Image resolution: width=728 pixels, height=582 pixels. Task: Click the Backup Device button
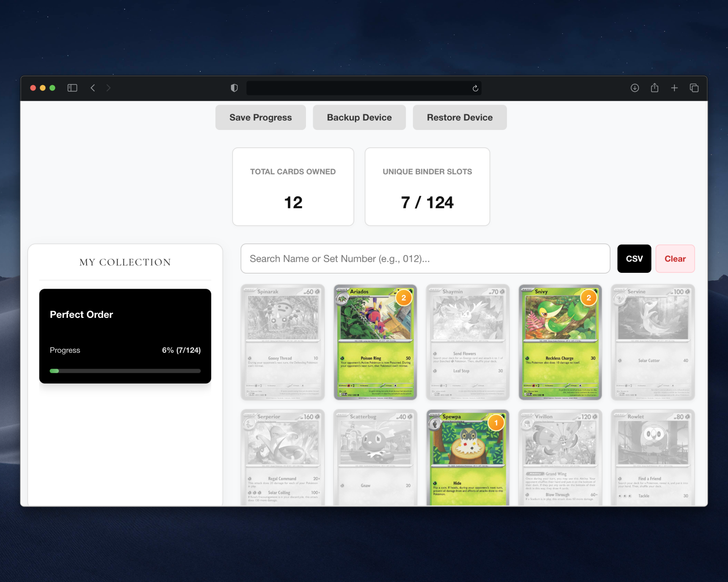pos(359,117)
